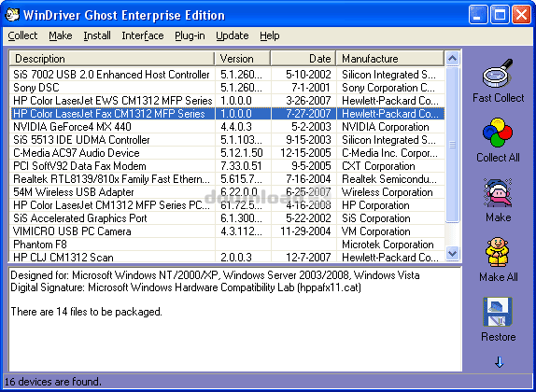This screenshot has height=392, width=536.
Task: Sort list by Description column header
Action: pos(112,59)
